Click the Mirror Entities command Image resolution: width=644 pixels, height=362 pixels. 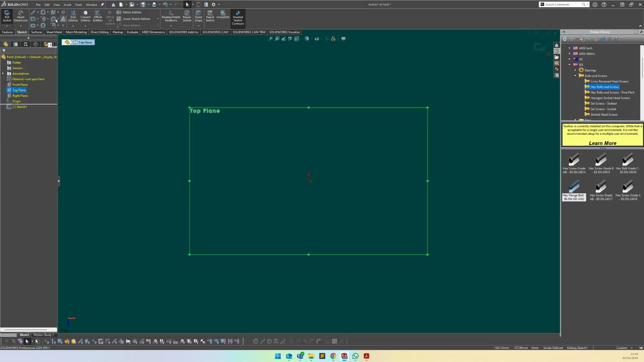[x=129, y=12]
